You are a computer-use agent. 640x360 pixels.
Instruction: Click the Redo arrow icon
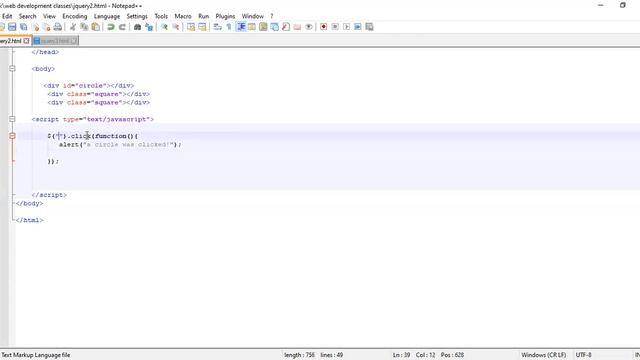tap(122, 27)
